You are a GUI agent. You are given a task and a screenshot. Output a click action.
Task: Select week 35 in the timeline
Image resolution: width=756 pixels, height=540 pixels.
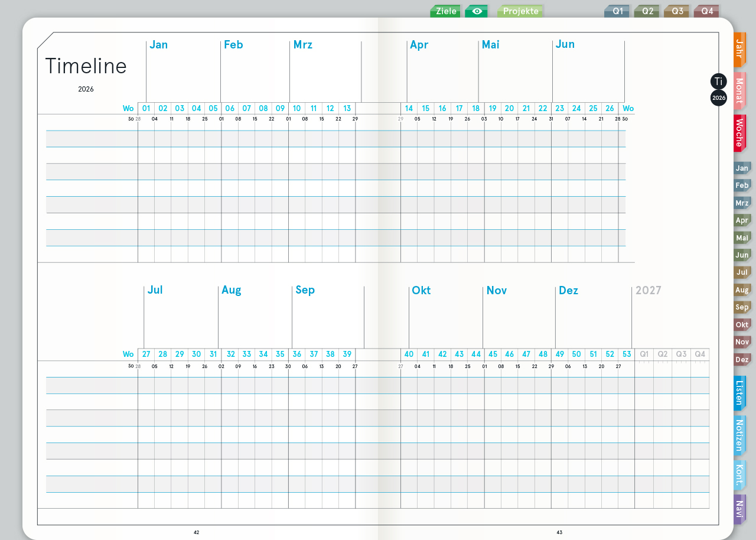(x=280, y=354)
